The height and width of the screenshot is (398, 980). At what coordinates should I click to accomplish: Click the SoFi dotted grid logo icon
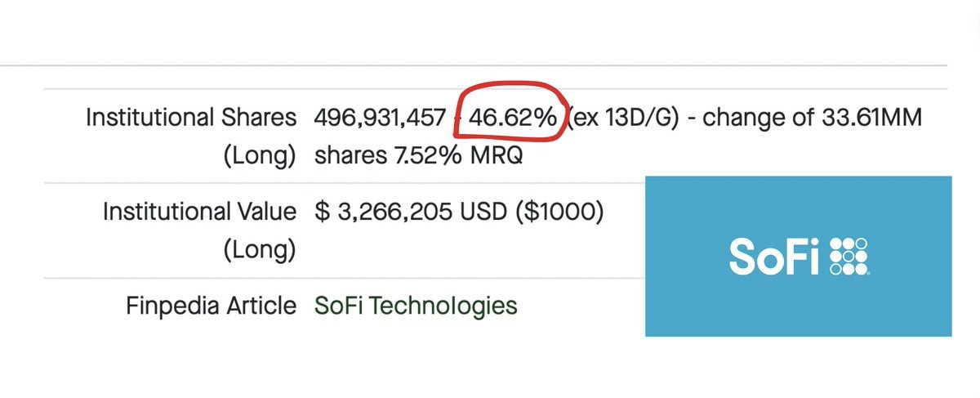(x=849, y=257)
